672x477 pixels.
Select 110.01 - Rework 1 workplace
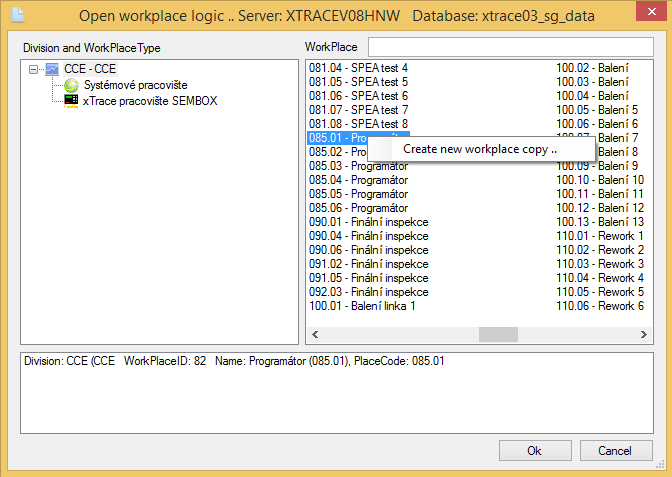598,236
